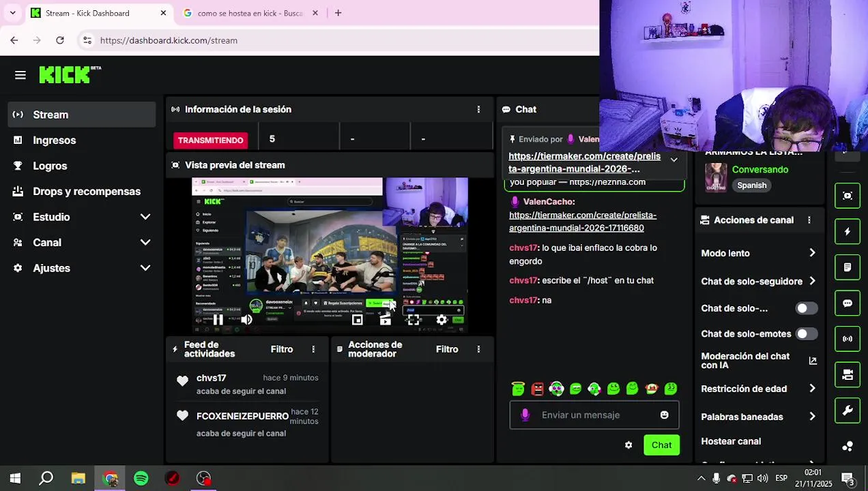This screenshot has width=868, height=491.
Task: Toggle Chat de solo-emotes switch
Action: (x=807, y=334)
